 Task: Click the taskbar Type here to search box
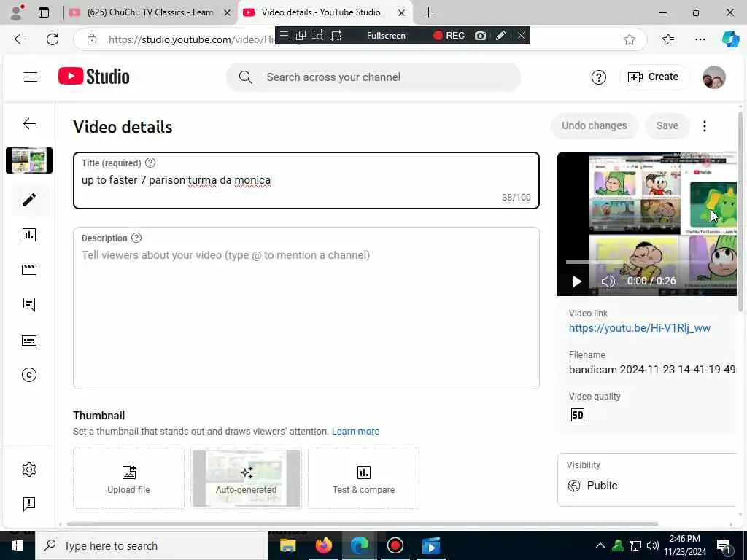pos(152,545)
